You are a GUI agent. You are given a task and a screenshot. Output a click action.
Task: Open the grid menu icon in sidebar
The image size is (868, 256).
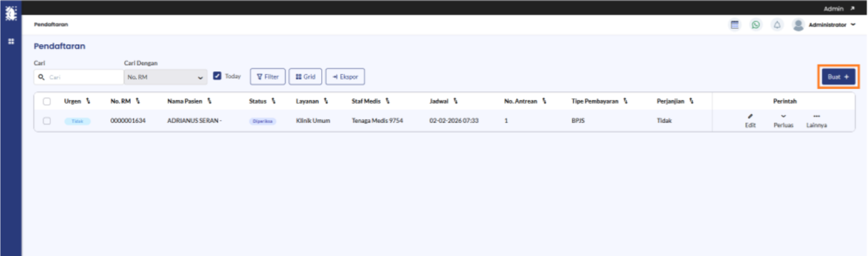(10, 42)
